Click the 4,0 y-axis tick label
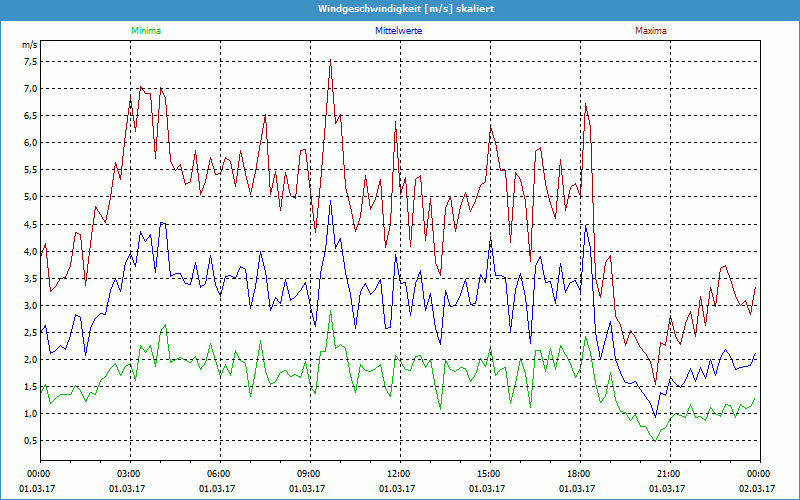The height and width of the screenshot is (500, 800). pyautogui.click(x=31, y=252)
